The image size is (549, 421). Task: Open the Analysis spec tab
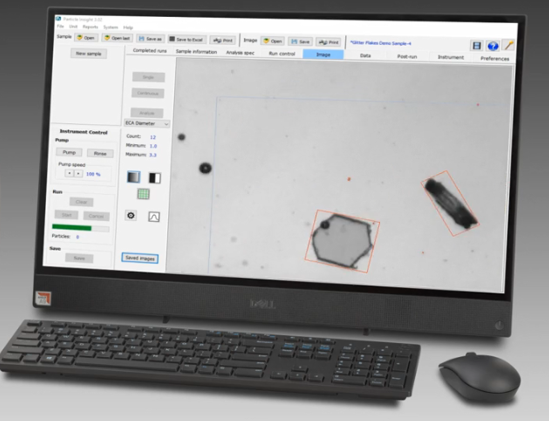click(x=240, y=53)
